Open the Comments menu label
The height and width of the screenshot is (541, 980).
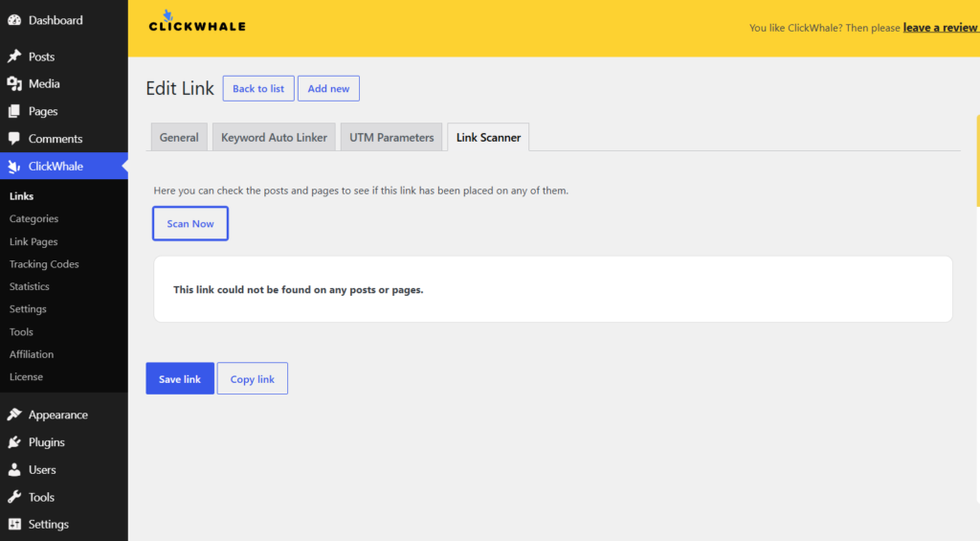[55, 138]
